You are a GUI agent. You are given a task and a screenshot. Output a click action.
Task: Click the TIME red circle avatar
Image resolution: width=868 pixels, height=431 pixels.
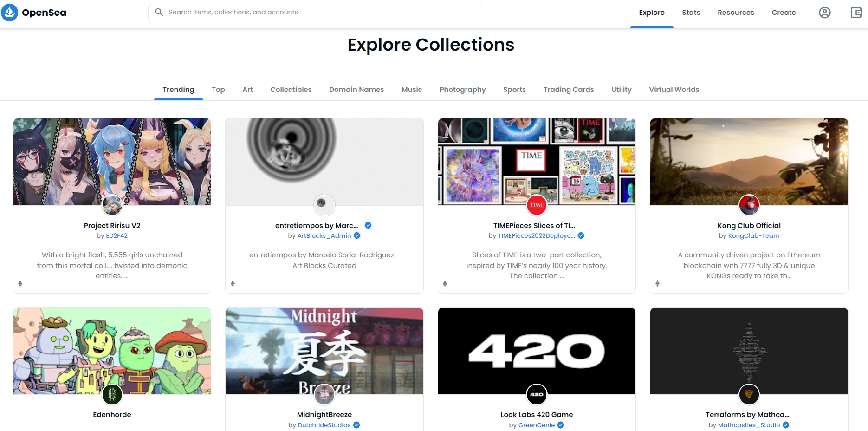click(x=537, y=205)
